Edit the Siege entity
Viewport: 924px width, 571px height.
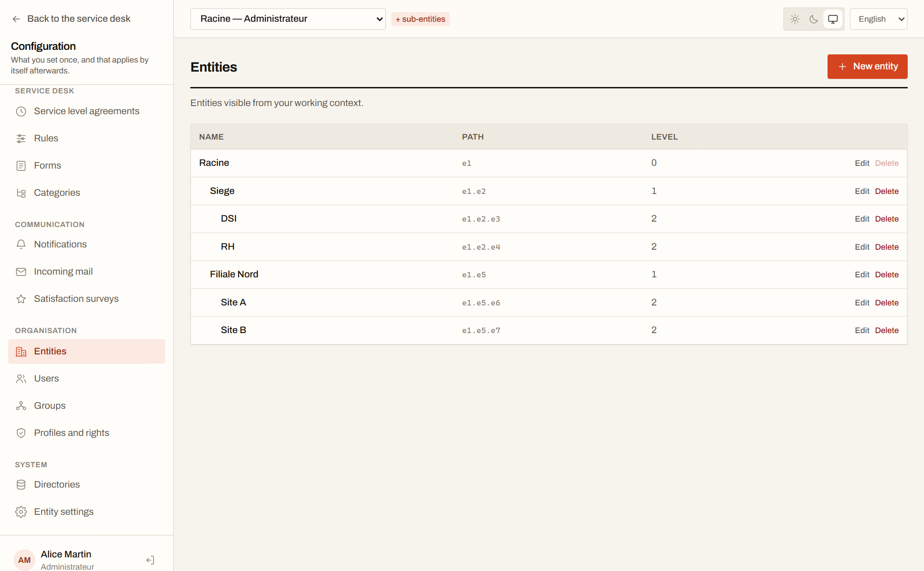pos(862,191)
